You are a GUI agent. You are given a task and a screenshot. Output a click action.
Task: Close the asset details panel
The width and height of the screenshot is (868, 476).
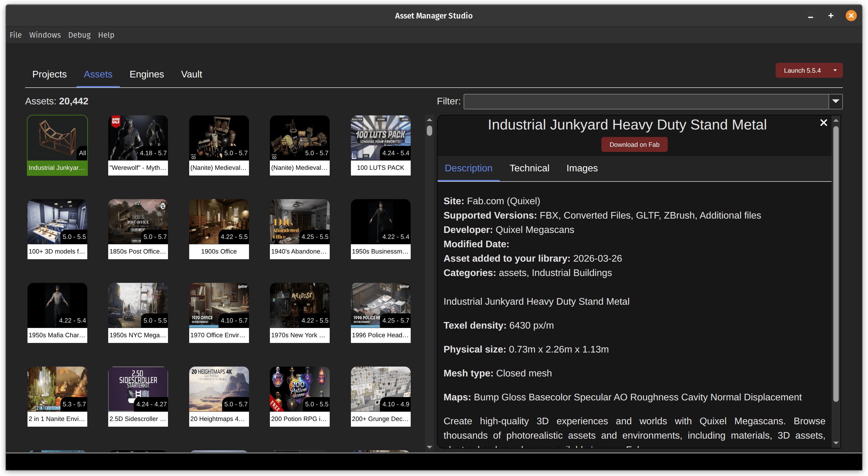(x=823, y=123)
